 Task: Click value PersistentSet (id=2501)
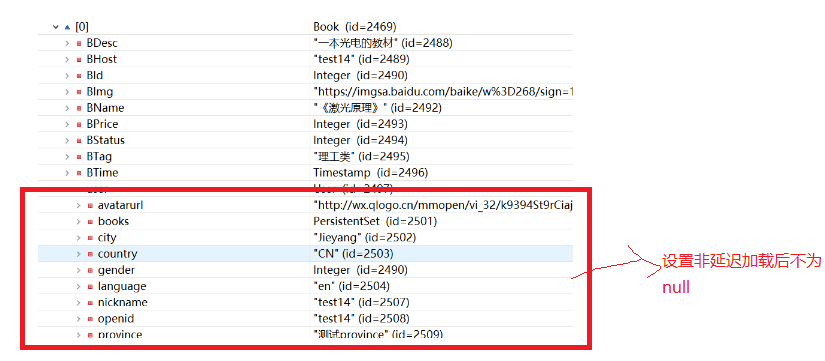click(375, 222)
